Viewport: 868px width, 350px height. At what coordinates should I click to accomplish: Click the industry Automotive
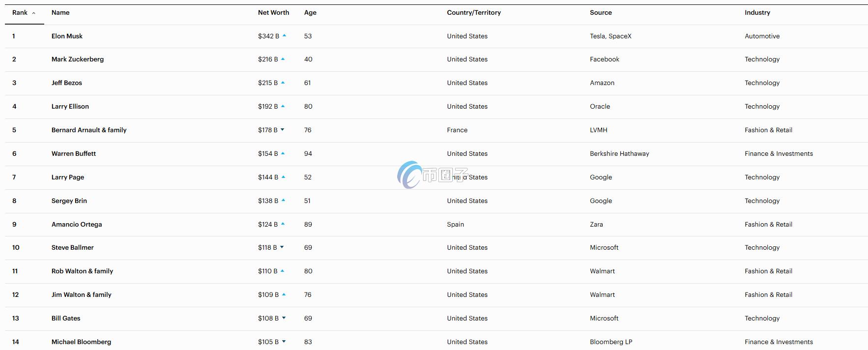pyautogui.click(x=762, y=36)
